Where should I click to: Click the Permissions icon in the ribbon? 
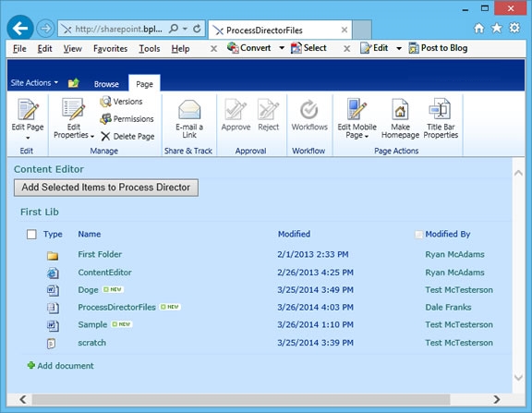coord(105,118)
